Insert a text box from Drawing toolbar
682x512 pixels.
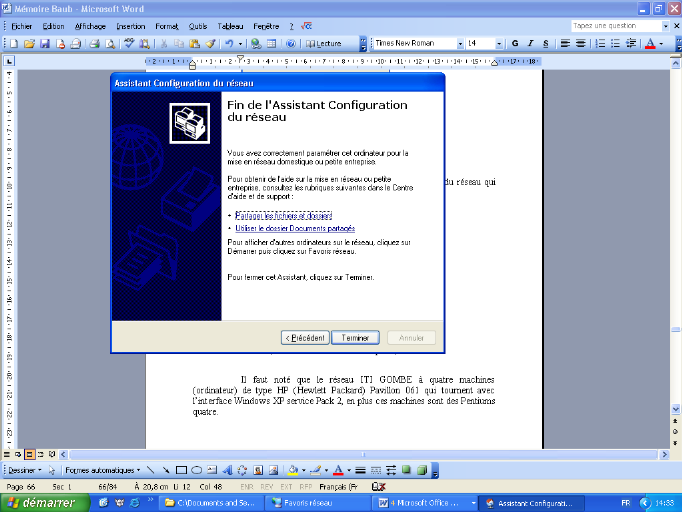212,470
